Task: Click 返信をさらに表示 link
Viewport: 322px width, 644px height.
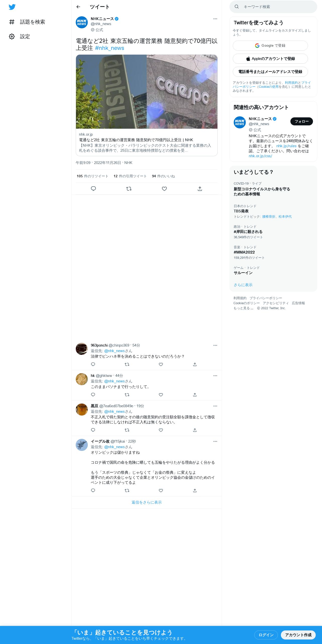Action: pyautogui.click(x=147, y=502)
